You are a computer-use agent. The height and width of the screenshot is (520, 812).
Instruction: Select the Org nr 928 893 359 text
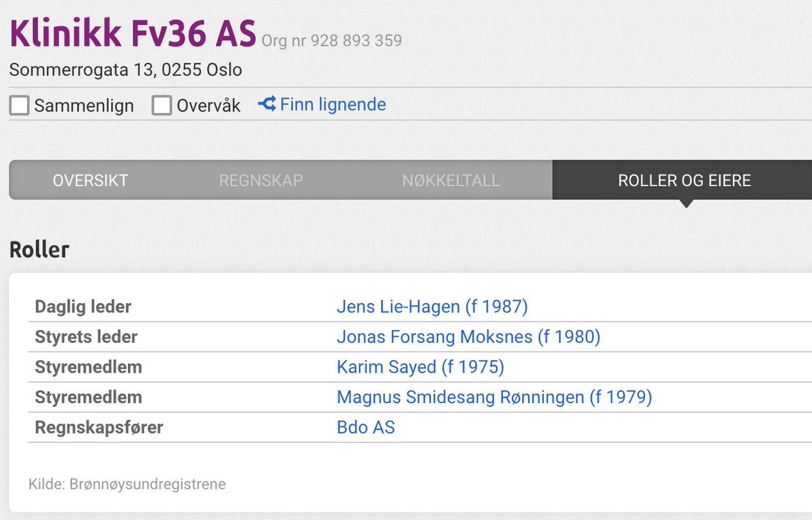click(332, 41)
